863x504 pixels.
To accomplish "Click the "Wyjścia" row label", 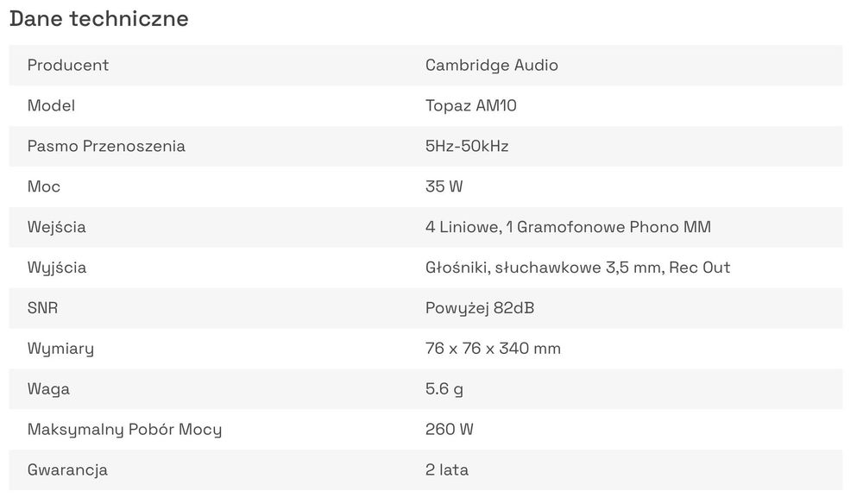I will click(57, 268).
